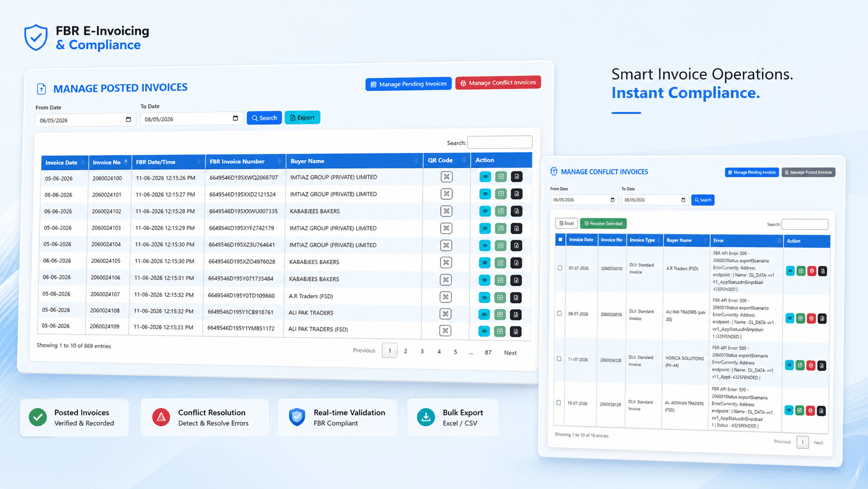
Task: Sort posted table by FBR Invoice Number
Action: point(246,162)
